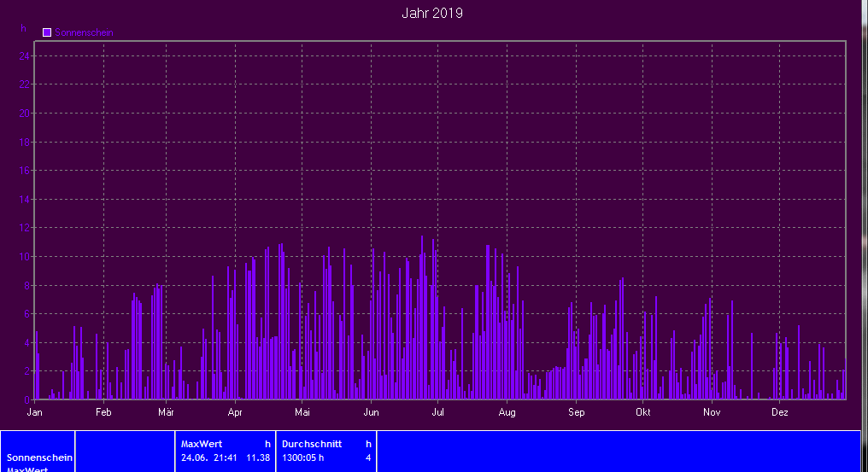Click the Dez month axis label
868x472 pixels.
pos(779,413)
